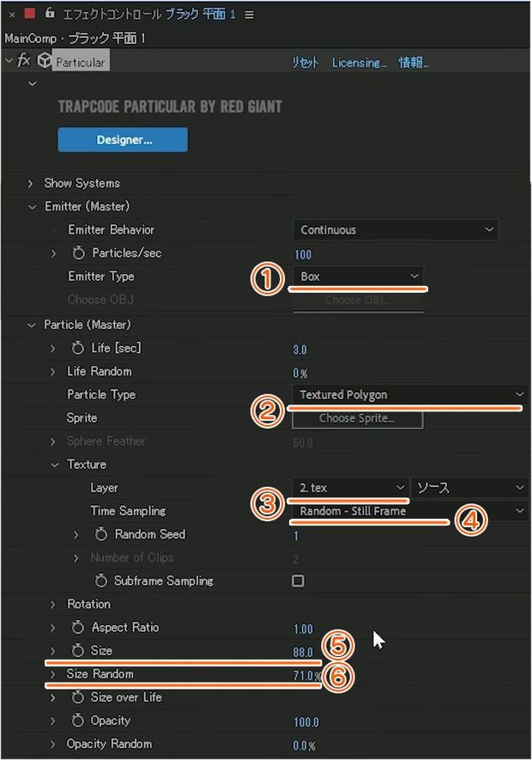Screen dimensions: 532x760
Task: Click the Opacity stopwatch icon
Action: 77,720
